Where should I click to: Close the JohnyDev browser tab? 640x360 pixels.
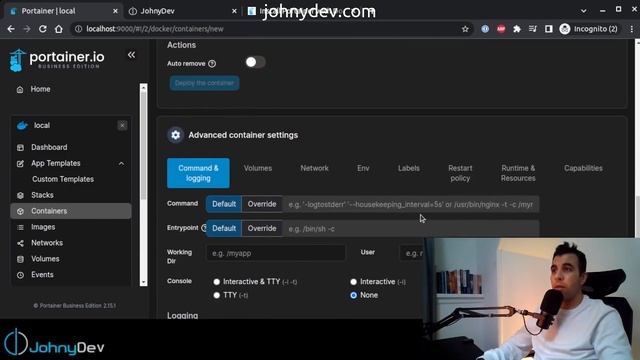pos(234,11)
